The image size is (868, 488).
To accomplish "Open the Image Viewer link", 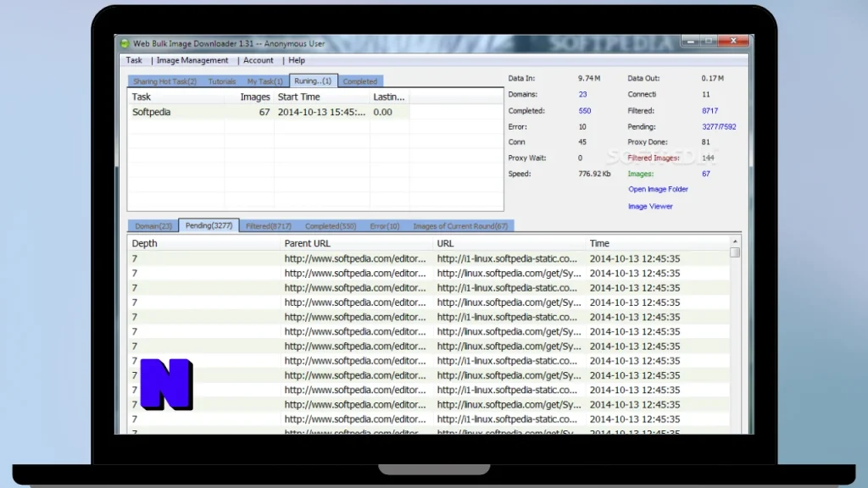I will pos(650,207).
